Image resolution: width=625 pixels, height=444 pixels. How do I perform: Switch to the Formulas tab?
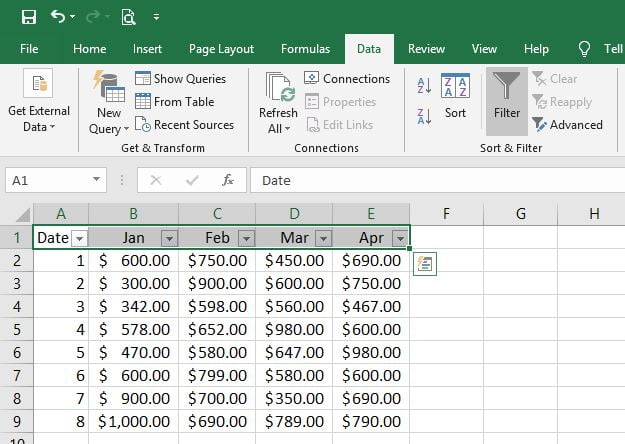pos(305,49)
